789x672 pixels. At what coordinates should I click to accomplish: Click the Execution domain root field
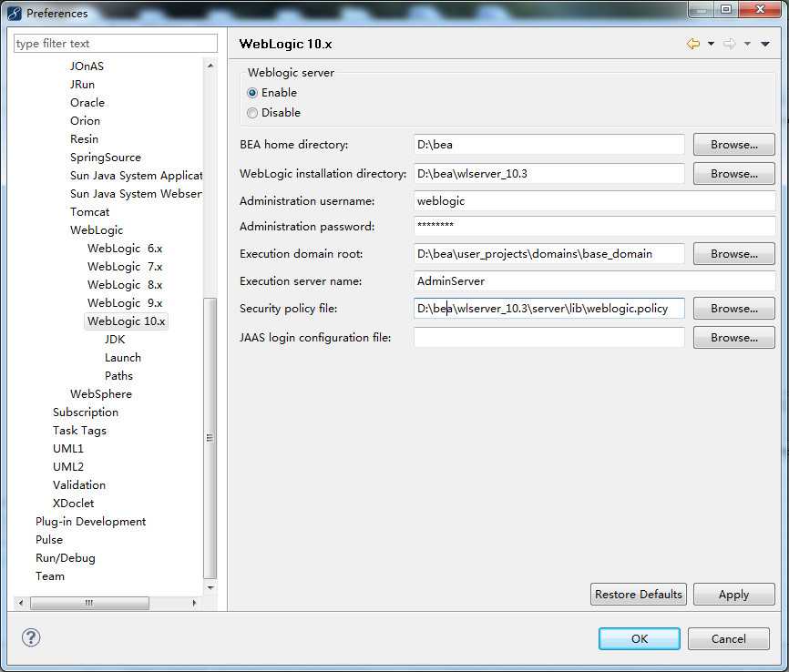[548, 254]
